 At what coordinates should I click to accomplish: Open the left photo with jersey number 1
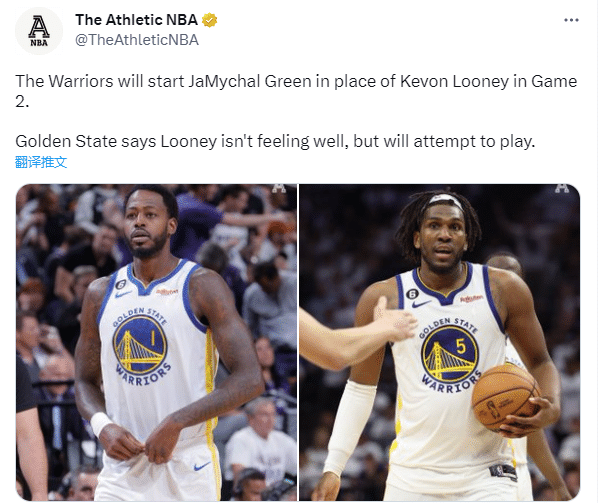[x=156, y=342]
